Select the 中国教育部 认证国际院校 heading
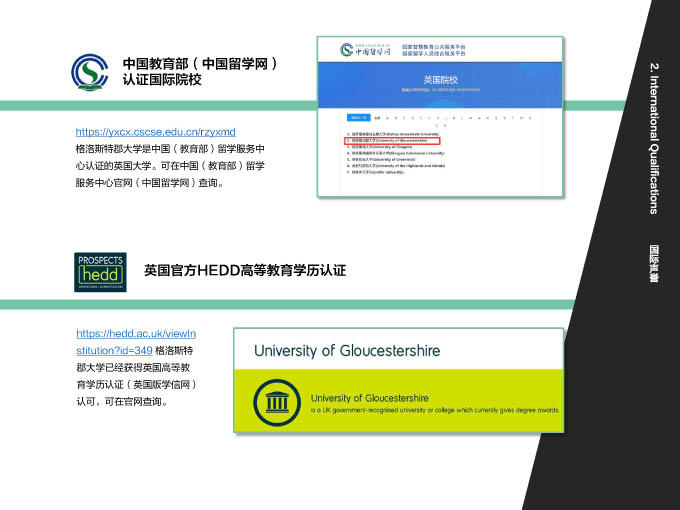680x510 pixels. point(198,71)
